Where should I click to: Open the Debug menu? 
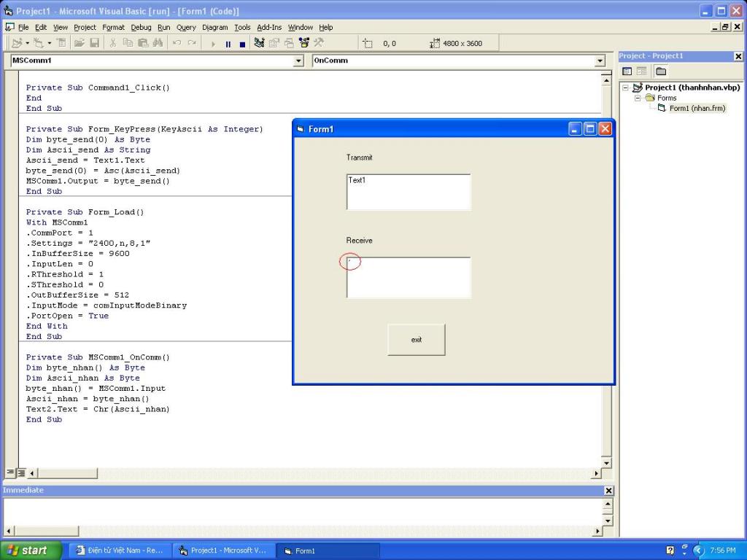pos(141,27)
